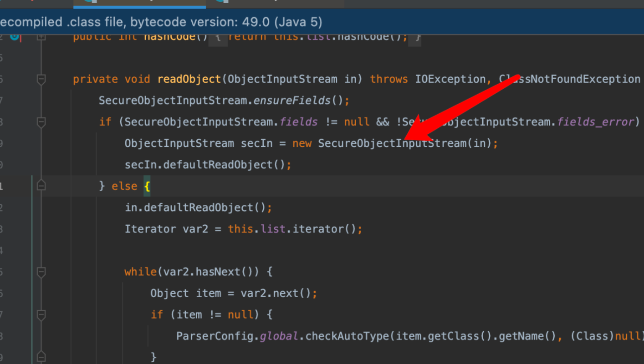Click the readObject method name
644x364 pixels.
coord(189,79)
